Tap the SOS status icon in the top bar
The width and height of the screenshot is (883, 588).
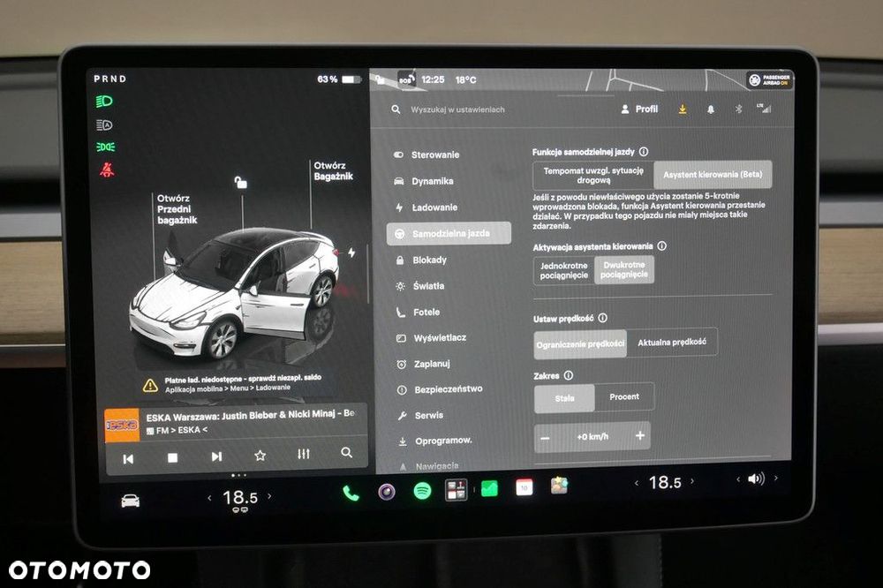(406, 79)
